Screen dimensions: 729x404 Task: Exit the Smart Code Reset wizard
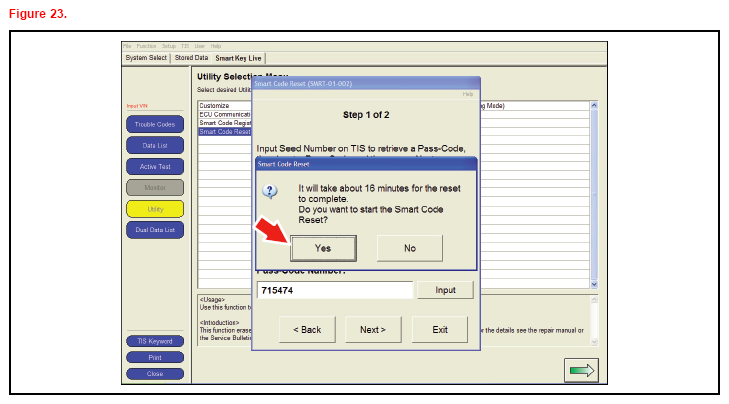(x=439, y=329)
